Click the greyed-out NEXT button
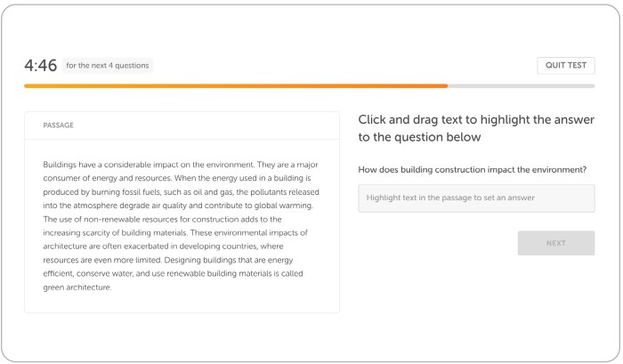Viewport: 623px width, 364px height. pos(556,243)
